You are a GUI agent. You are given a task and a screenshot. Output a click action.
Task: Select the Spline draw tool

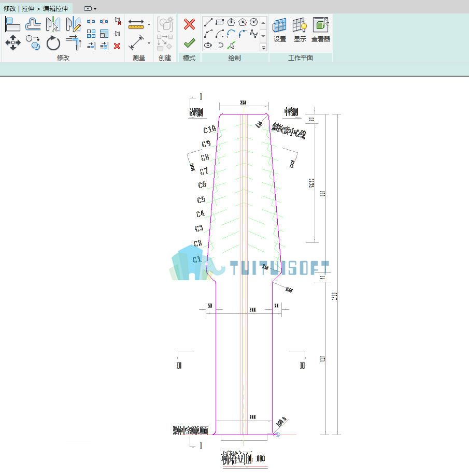coord(254,34)
